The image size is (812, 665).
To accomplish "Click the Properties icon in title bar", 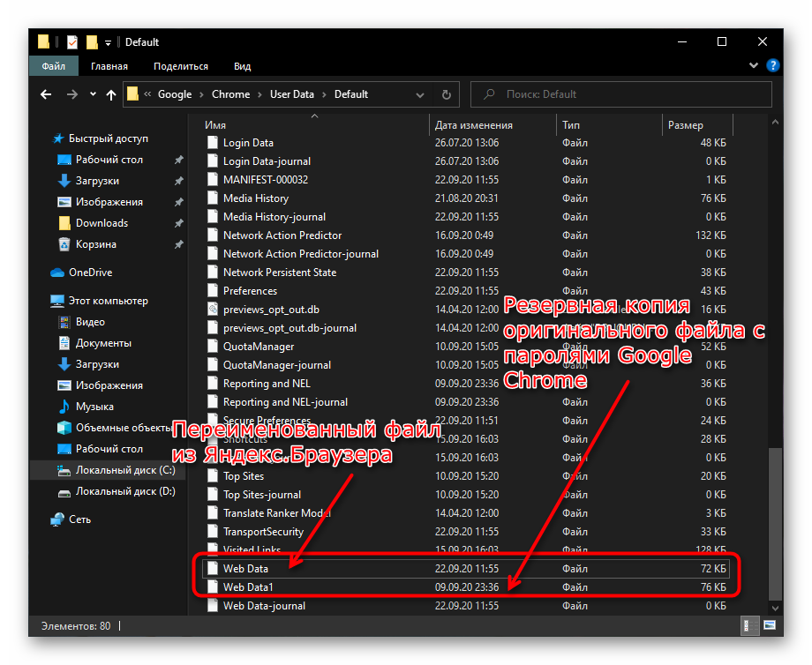I will [72, 41].
